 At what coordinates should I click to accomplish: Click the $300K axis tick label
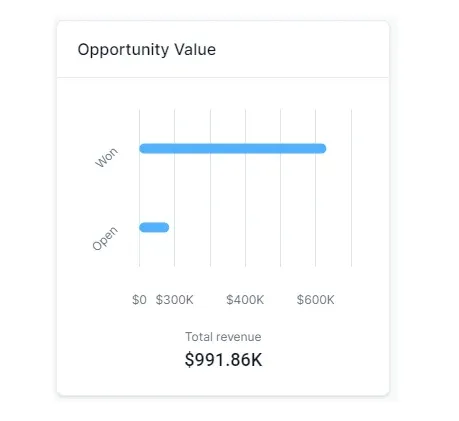point(174,300)
